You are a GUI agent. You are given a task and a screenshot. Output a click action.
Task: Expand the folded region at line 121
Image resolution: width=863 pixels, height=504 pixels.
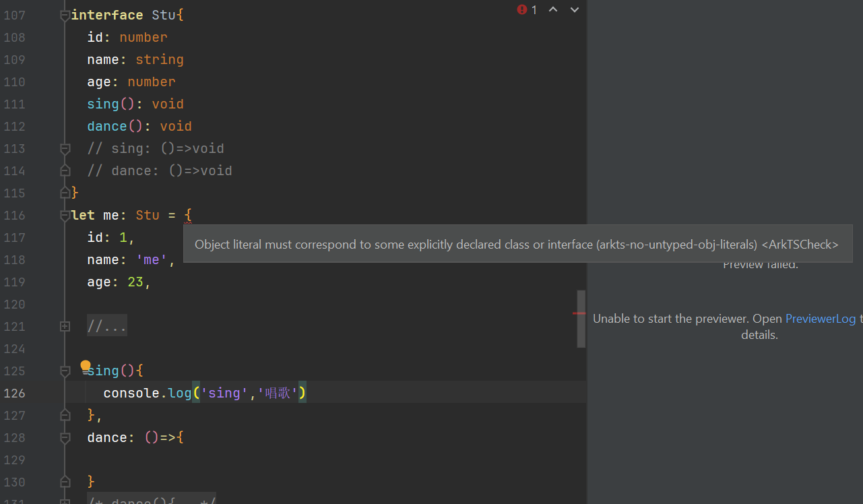[x=65, y=326]
